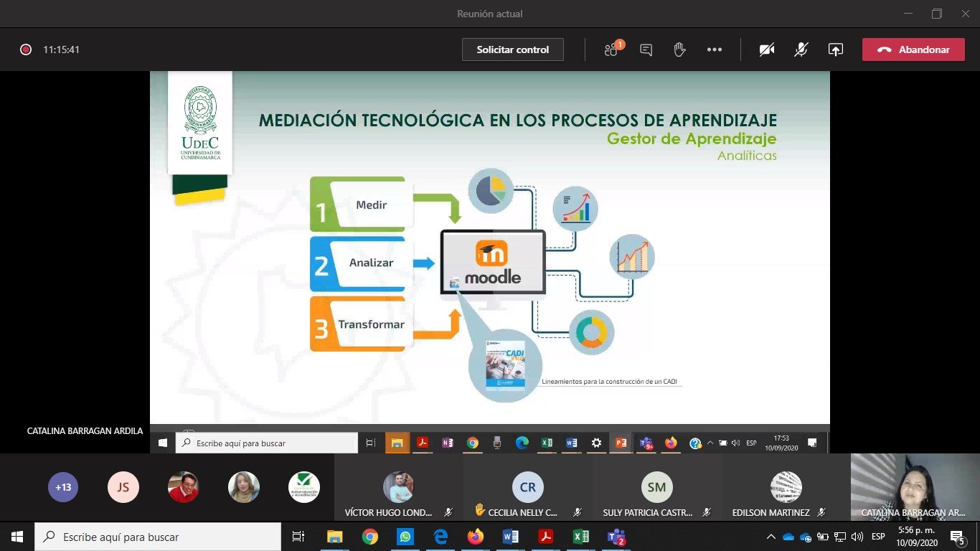Open Excel on the bottom taskbar
This screenshot has height=551, width=980.
coord(581,537)
